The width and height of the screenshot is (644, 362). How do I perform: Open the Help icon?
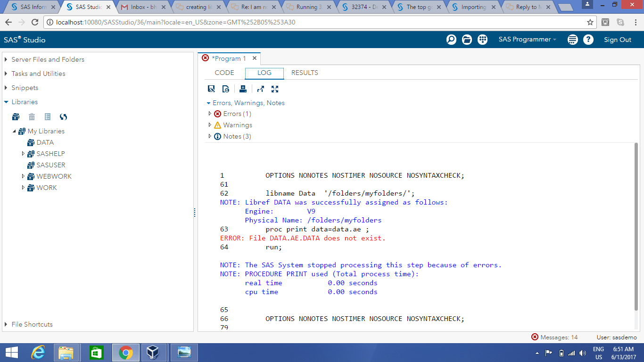pyautogui.click(x=589, y=40)
